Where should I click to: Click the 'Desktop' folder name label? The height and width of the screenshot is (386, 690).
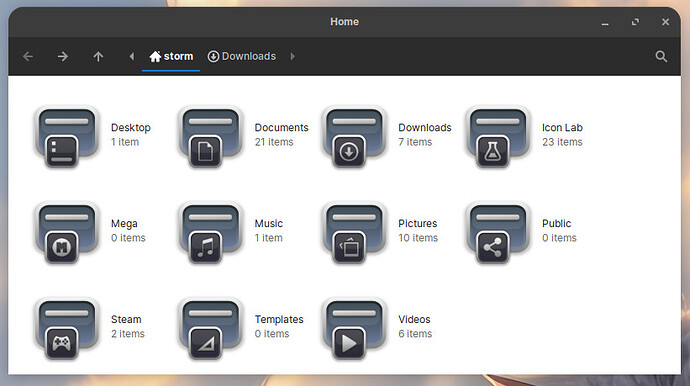(x=131, y=128)
